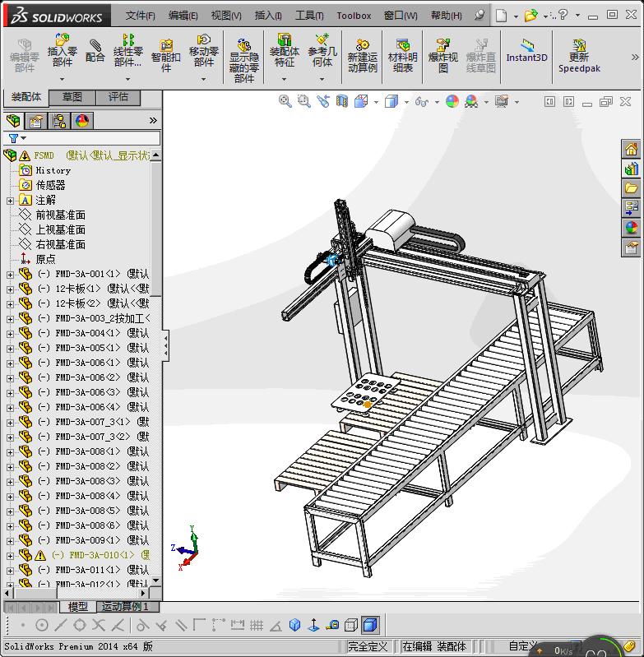This screenshot has height=657, width=644.
Task: Select the Mate (配合) tool
Action: pyautogui.click(x=95, y=50)
